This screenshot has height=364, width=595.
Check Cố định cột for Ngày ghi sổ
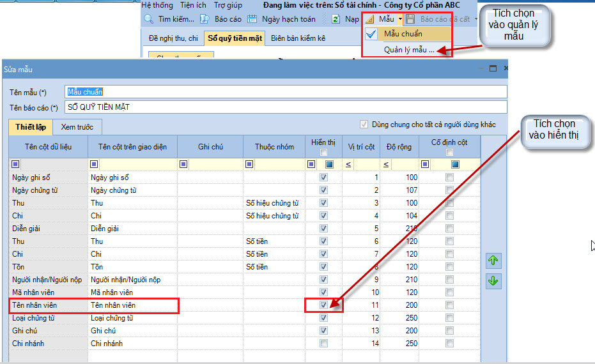click(450, 177)
